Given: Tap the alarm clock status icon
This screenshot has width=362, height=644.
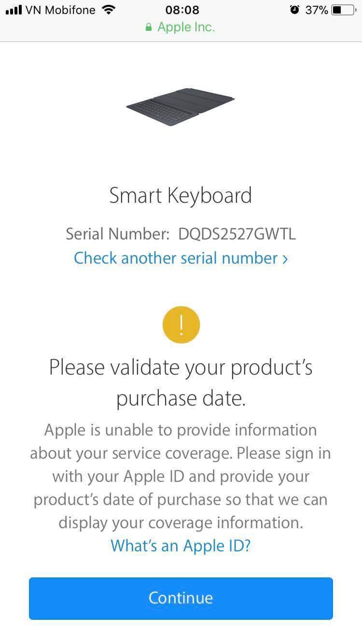Looking at the screenshot, I should [294, 10].
